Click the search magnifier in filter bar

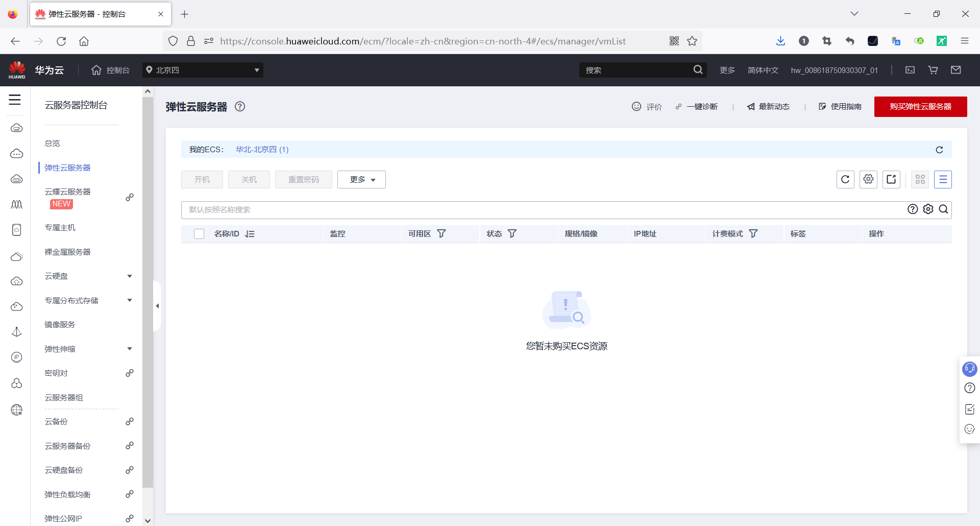coord(943,209)
